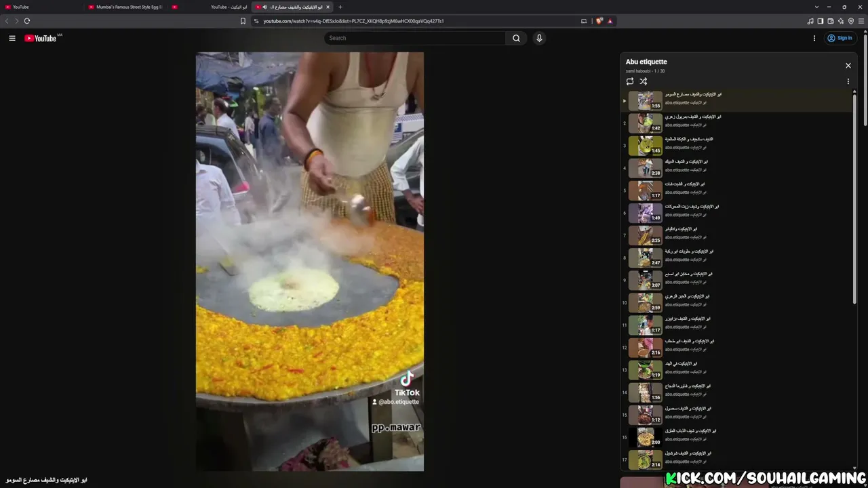Click the browser address bar URL
Viewport: 868px width, 488px height.
(353, 21)
